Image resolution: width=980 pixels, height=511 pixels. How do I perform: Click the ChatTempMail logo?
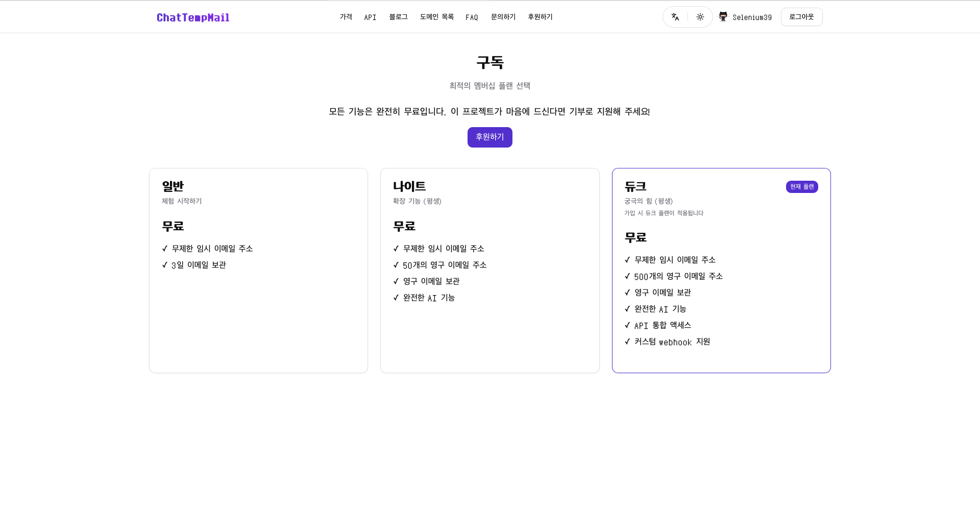(x=193, y=17)
